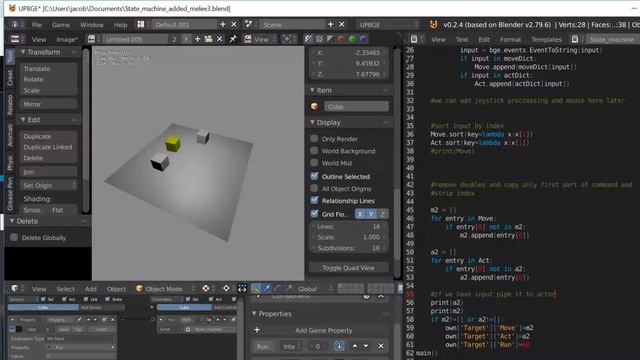Image resolution: width=640 pixels, height=360 pixels.
Task: Add a new scene with plus icon
Action: point(330,24)
